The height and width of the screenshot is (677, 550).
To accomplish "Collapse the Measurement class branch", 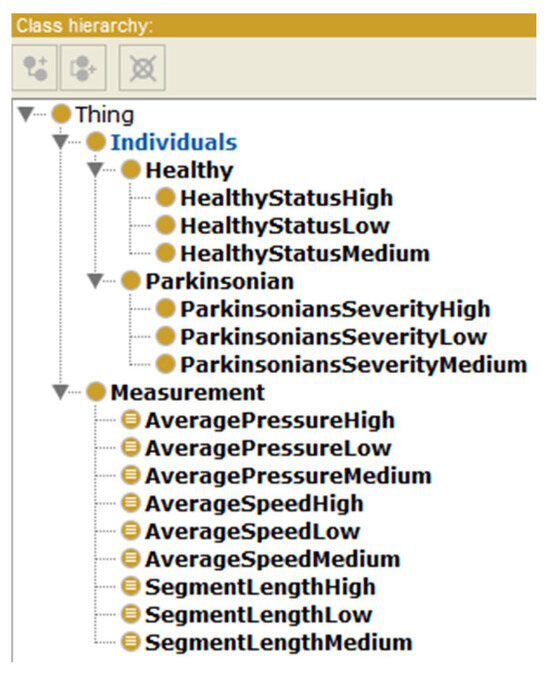I will [x=60, y=392].
